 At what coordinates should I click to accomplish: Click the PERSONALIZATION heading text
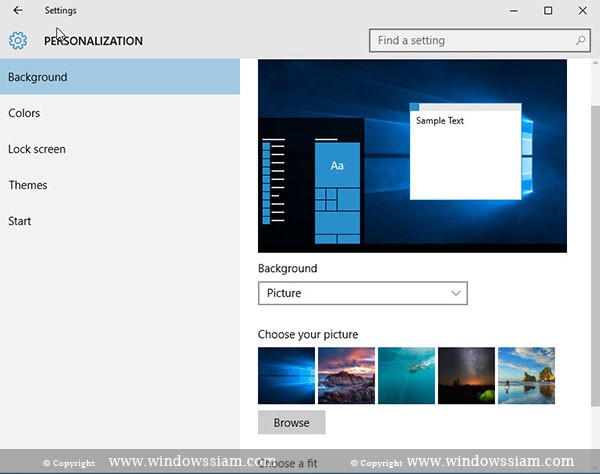(x=93, y=41)
